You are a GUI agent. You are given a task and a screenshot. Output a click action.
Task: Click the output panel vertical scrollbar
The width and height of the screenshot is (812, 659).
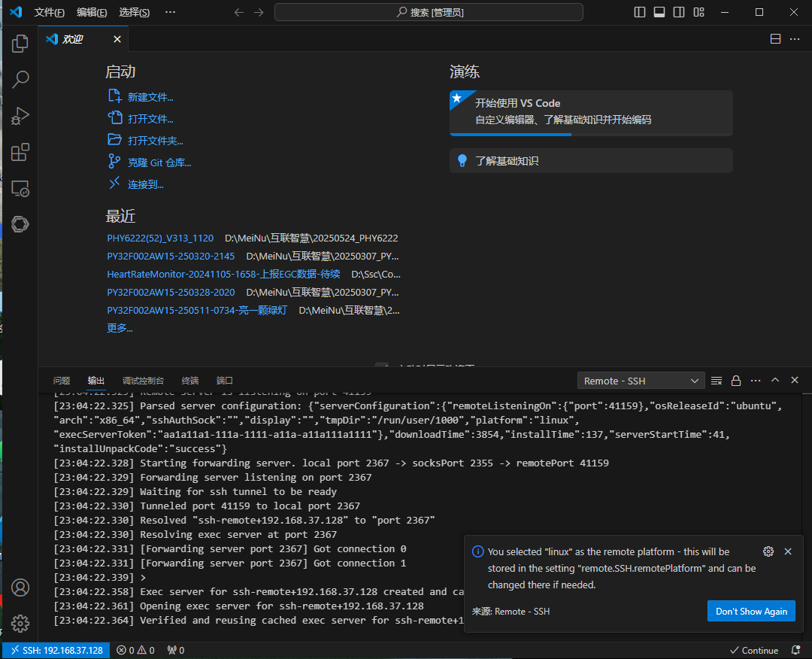[807, 517]
